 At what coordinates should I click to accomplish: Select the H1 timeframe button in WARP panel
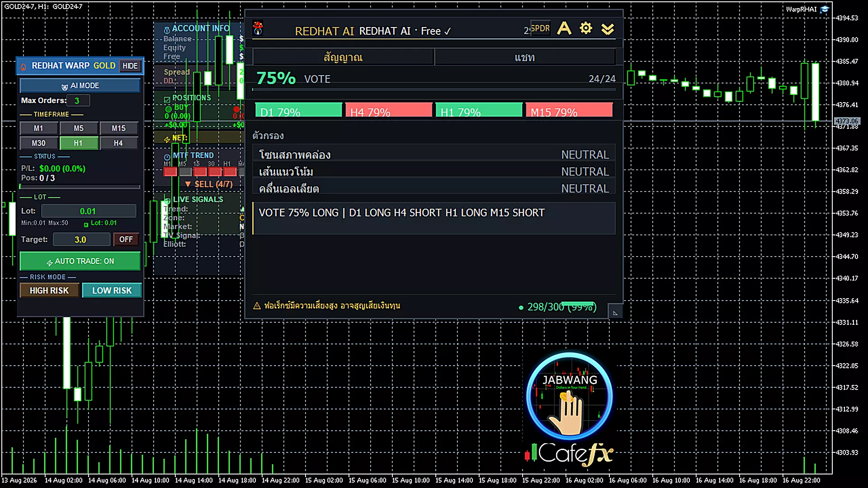coord(79,143)
